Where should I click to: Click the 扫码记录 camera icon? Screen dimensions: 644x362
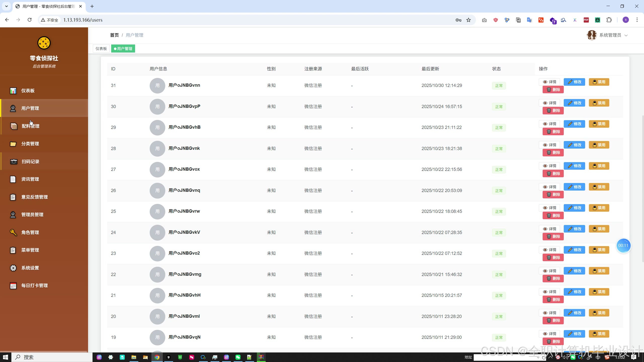[14, 161]
